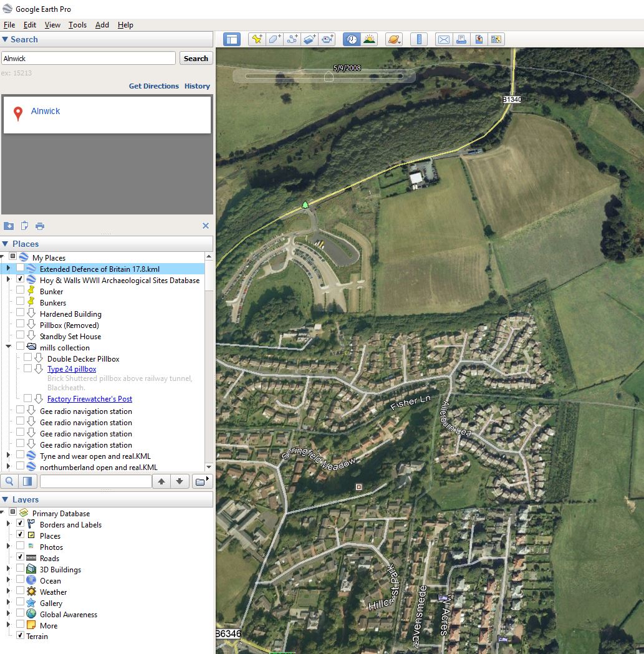Click the Get Directions link
The height and width of the screenshot is (654, 644).
click(x=153, y=86)
